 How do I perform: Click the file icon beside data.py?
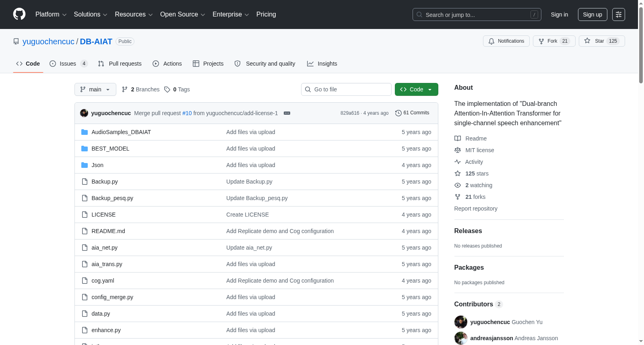(85, 314)
